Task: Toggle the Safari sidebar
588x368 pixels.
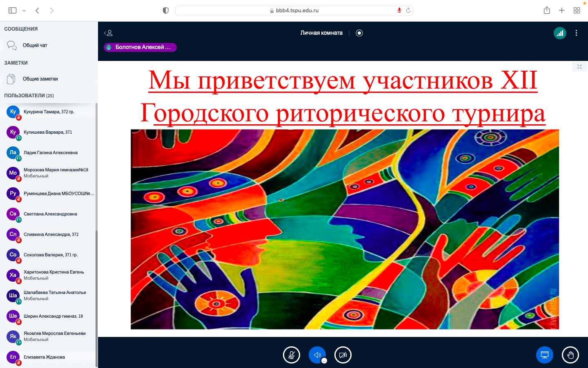Action: [13, 11]
